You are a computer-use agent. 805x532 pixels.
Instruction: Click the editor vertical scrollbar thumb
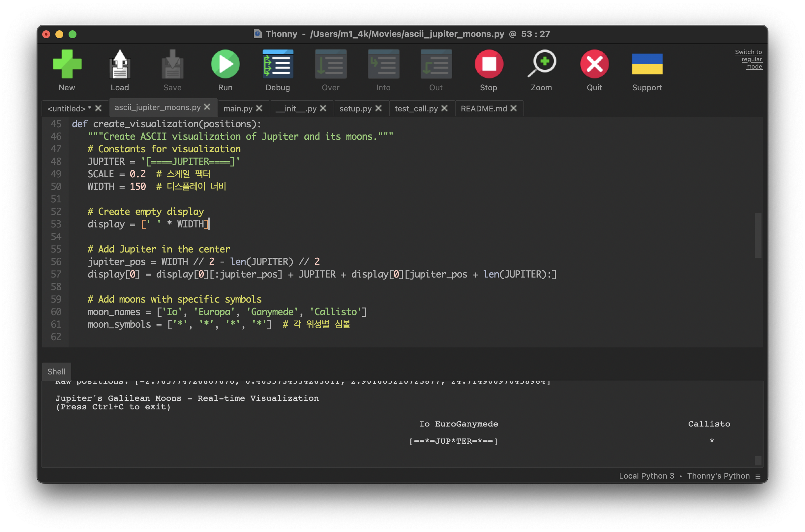click(758, 235)
